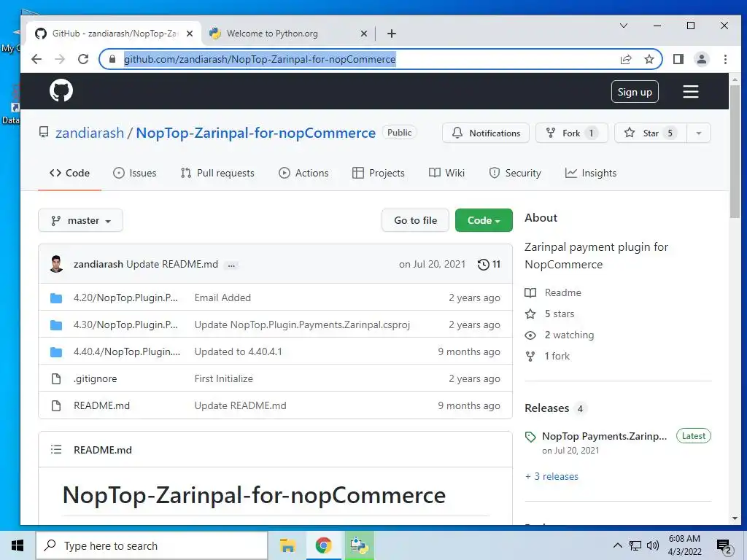Close the GitHub tab

(x=189, y=34)
